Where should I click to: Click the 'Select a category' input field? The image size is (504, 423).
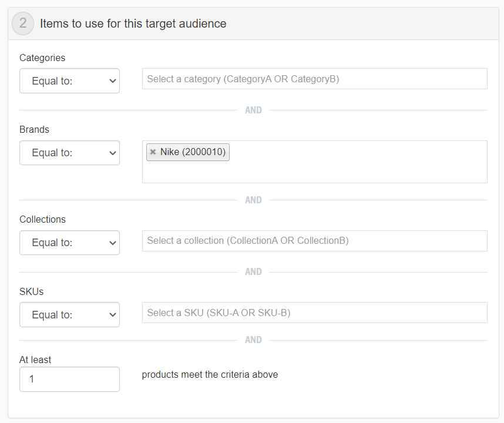[314, 79]
